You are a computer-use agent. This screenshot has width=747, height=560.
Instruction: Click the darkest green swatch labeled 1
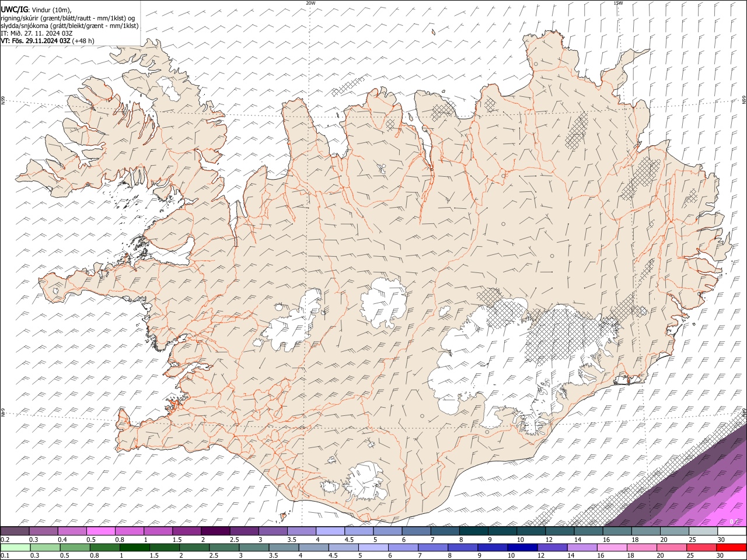pyautogui.click(x=134, y=548)
